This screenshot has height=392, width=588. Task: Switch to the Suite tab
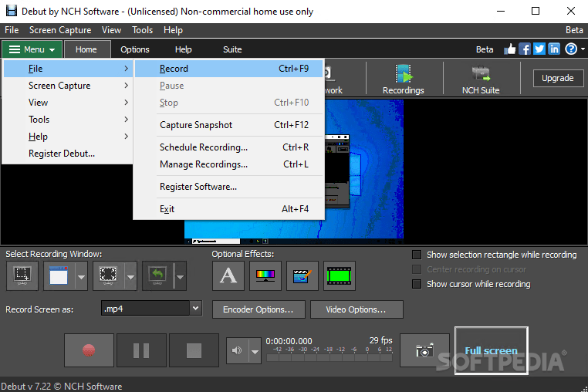(x=232, y=49)
